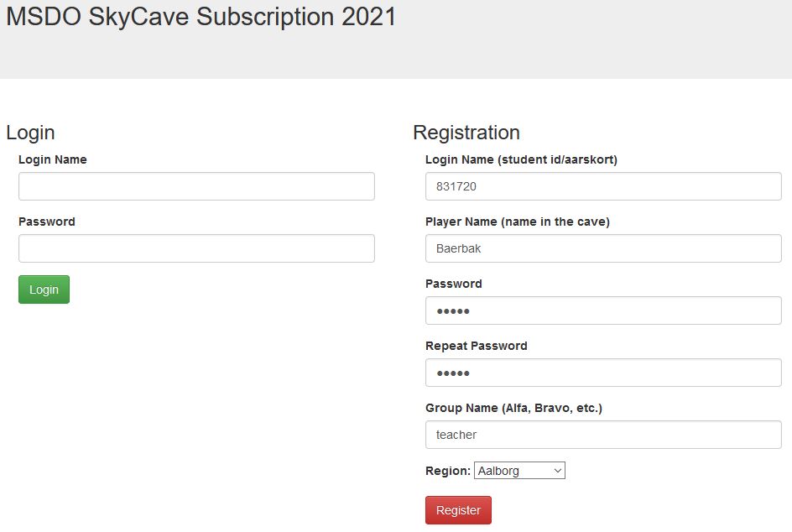This screenshot has height=532, width=792.
Task: Click the "Group Name (Alfa, Bravo, etc.)" label
Action: point(513,408)
